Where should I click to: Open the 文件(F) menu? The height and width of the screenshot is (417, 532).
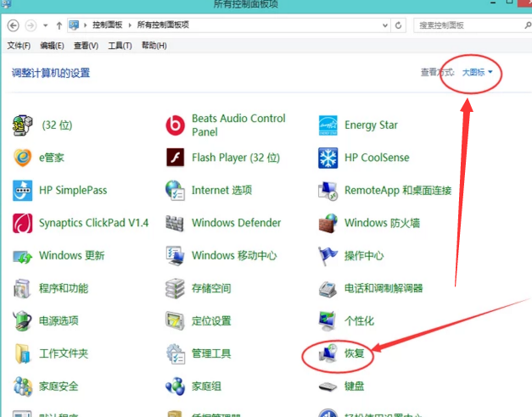19,46
